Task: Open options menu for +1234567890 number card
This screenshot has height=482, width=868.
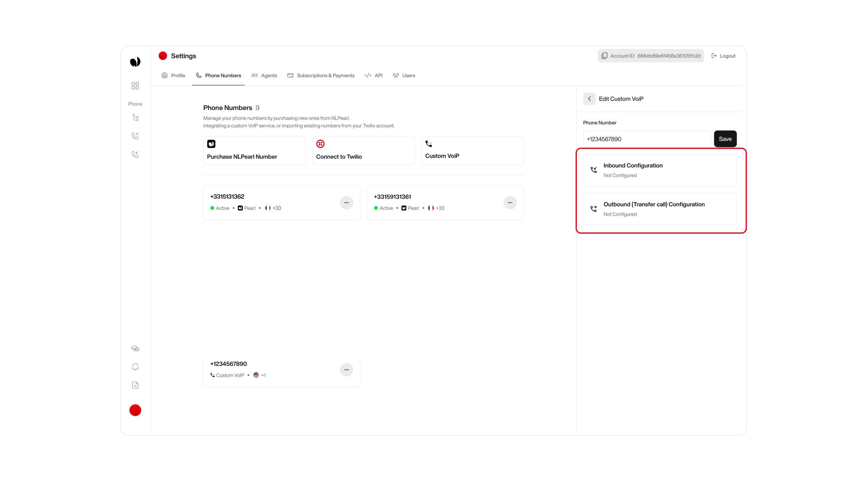Action: 346,370
